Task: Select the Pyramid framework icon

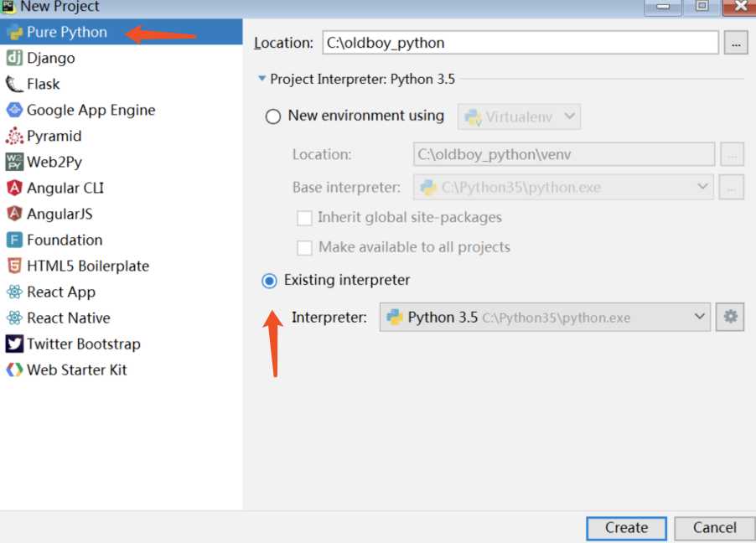Action: 14,136
